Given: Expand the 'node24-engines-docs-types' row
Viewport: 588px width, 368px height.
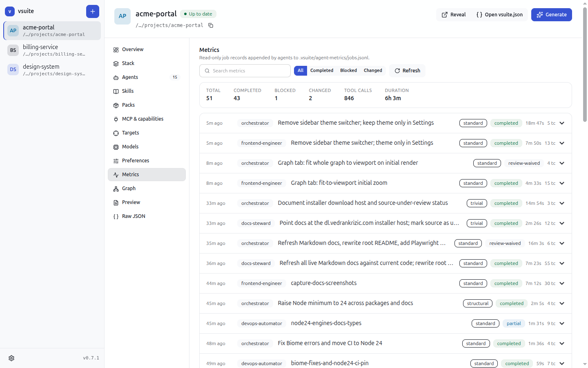Looking at the screenshot, I should click(562, 323).
